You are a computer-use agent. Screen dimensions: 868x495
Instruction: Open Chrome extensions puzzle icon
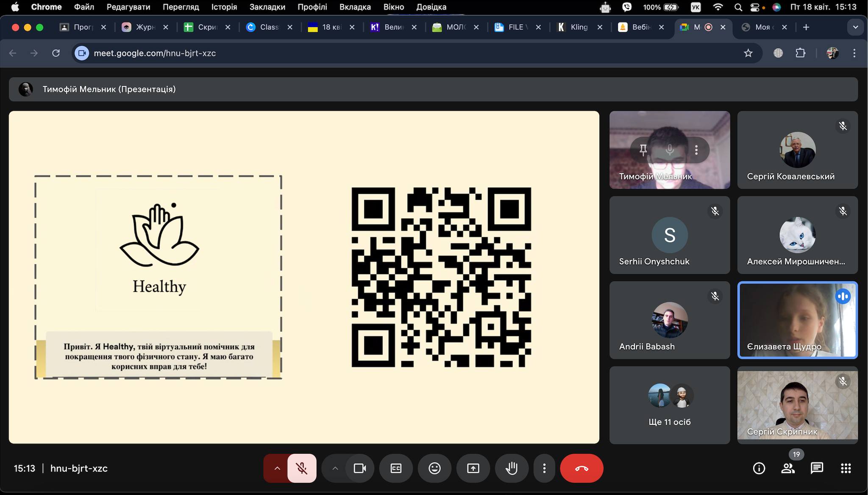(800, 53)
